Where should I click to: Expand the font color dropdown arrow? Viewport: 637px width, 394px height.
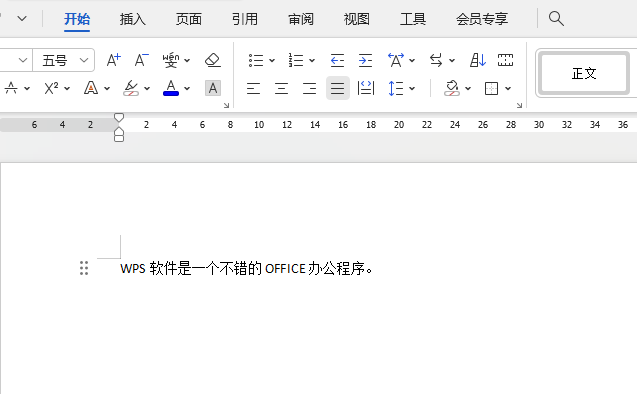tap(187, 88)
